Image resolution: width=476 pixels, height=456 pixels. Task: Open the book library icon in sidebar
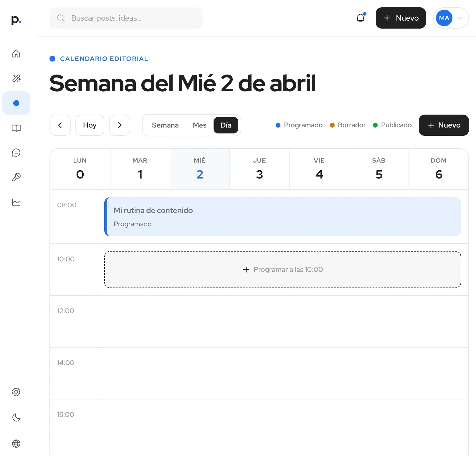[x=16, y=128]
